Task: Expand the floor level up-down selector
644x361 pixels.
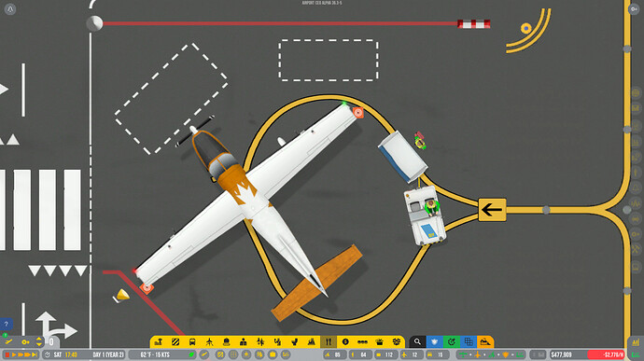Action: pyautogui.click(x=38, y=341)
